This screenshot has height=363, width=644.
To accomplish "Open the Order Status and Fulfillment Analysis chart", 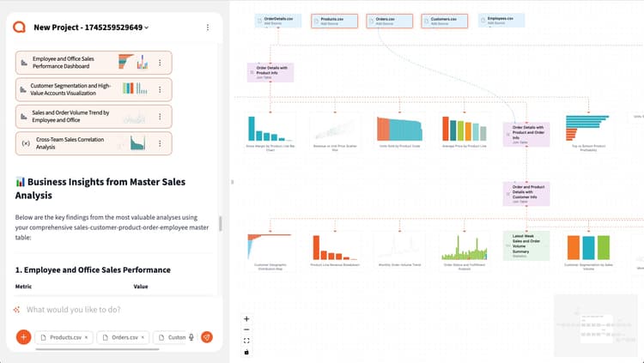I will [x=464, y=251].
